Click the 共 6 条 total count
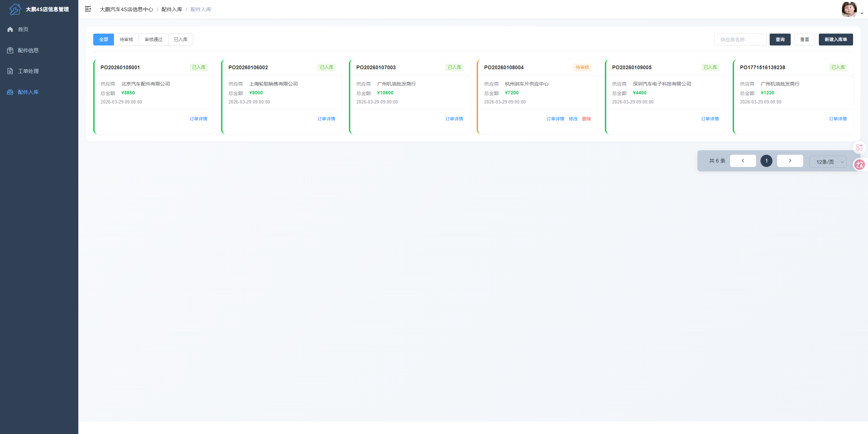This screenshot has height=434, width=868. coord(717,161)
